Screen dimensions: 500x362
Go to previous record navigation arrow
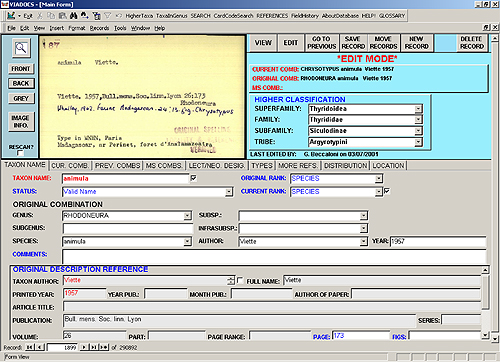[40, 347]
